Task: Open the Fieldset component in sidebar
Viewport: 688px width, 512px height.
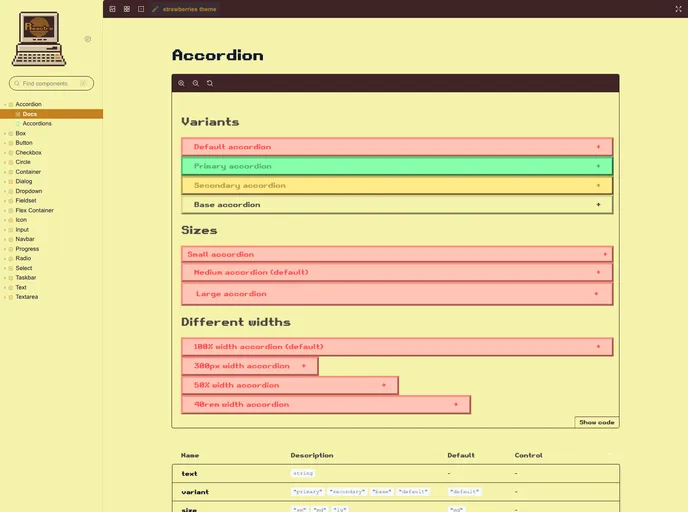Action: tap(26, 201)
